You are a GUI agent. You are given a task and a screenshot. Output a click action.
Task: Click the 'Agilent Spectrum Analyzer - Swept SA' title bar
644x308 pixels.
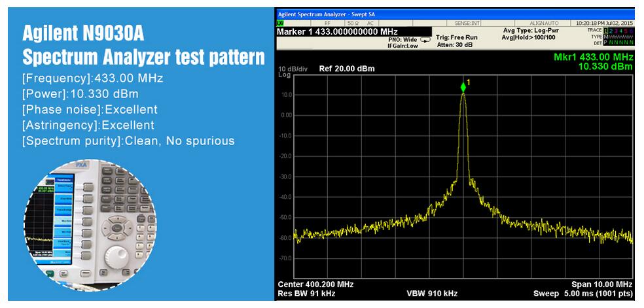455,14
